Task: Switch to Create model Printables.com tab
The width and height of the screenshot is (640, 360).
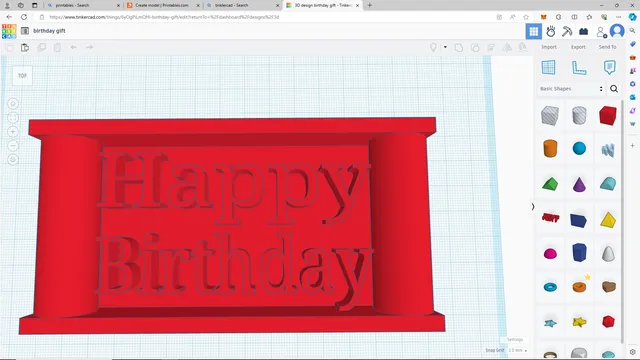Action: click(x=162, y=5)
